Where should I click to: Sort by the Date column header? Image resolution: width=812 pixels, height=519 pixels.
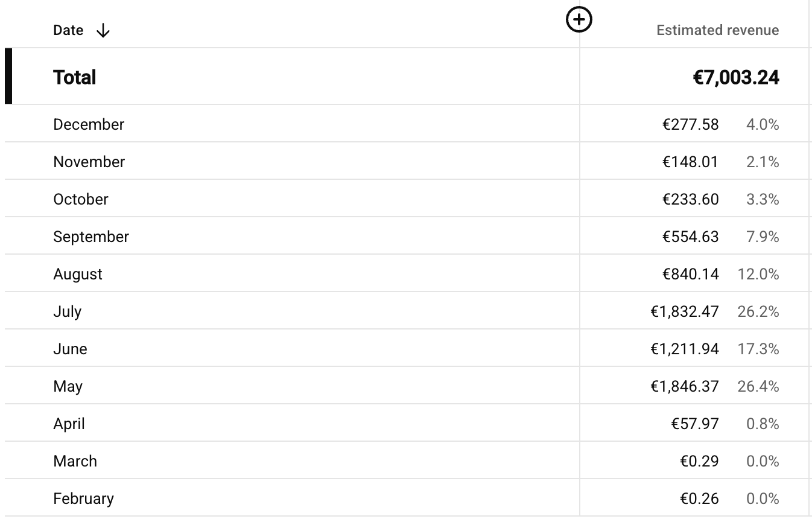pyautogui.click(x=68, y=30)
